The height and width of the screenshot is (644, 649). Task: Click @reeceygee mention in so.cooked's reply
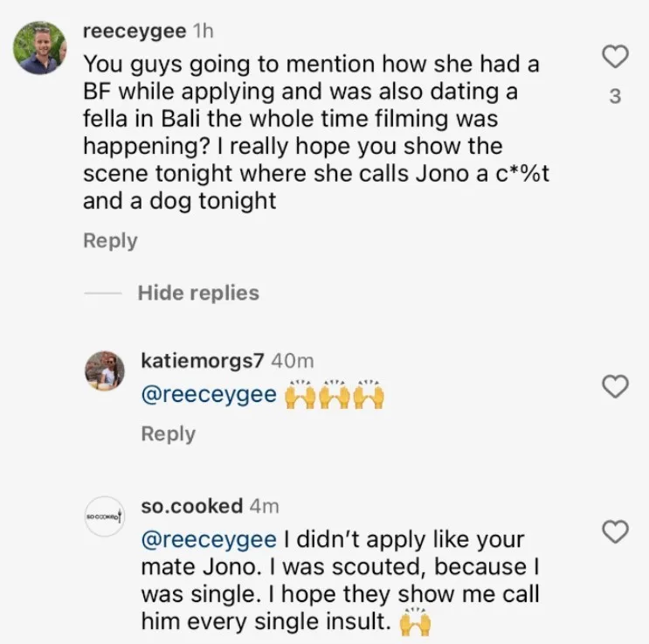tap(209, 539)
